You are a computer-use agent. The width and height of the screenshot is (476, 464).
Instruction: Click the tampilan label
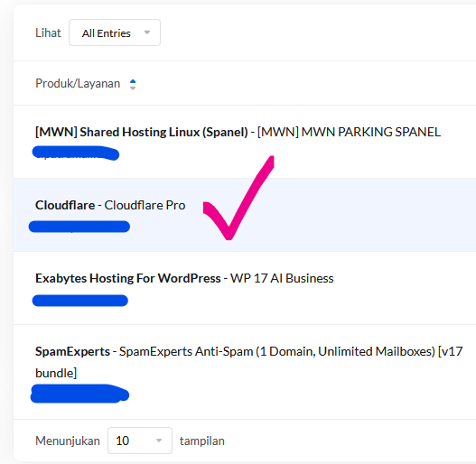[x=202, y=441]
